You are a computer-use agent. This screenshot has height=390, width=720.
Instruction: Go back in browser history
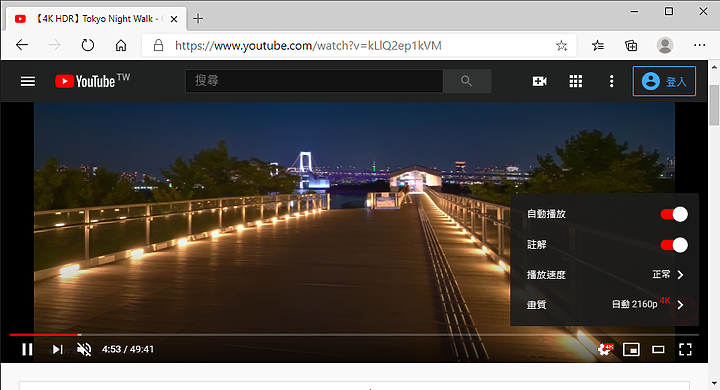(22, 45)
